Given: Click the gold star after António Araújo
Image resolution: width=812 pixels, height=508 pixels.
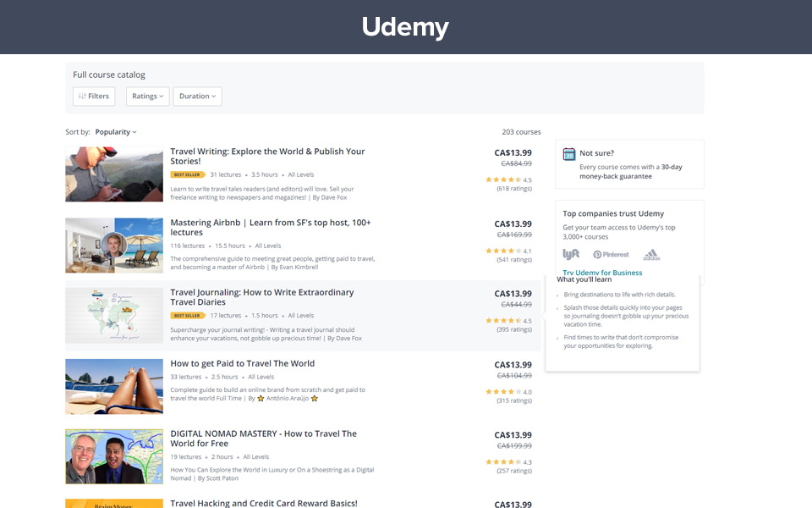Looking at the screenshot, I should point(315,399).
